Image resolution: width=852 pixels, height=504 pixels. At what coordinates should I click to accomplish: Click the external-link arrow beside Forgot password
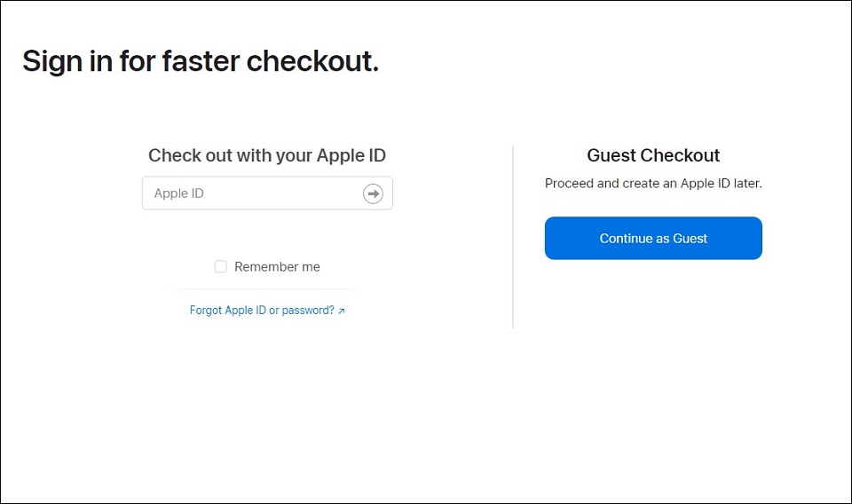coord(341,311)
